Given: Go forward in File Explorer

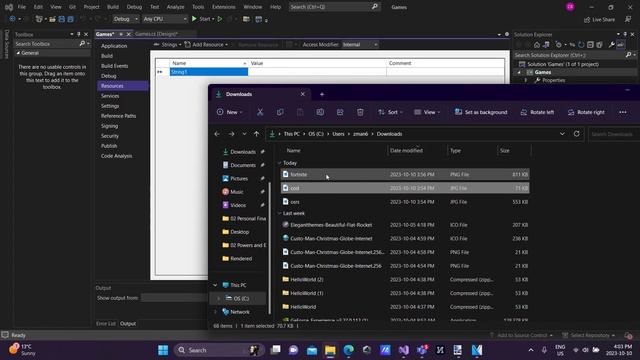Looking at the screenshot, I should point(231,134).
